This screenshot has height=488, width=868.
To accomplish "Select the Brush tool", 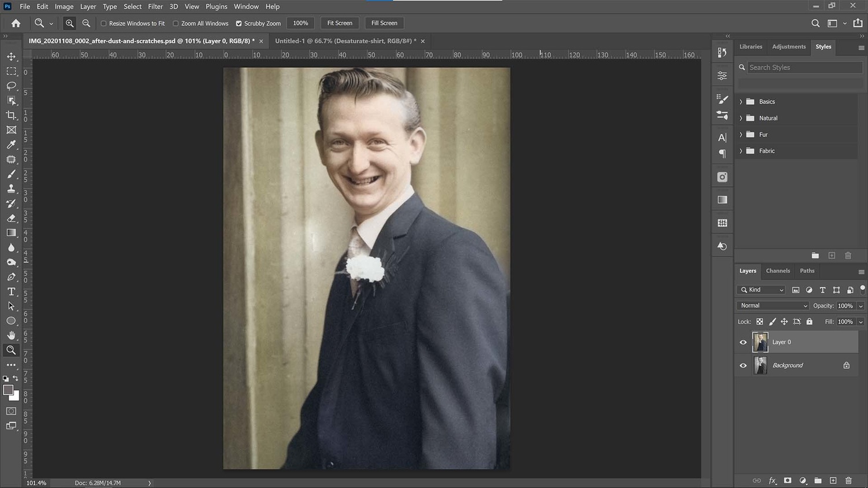I will (x=11, y=174).
